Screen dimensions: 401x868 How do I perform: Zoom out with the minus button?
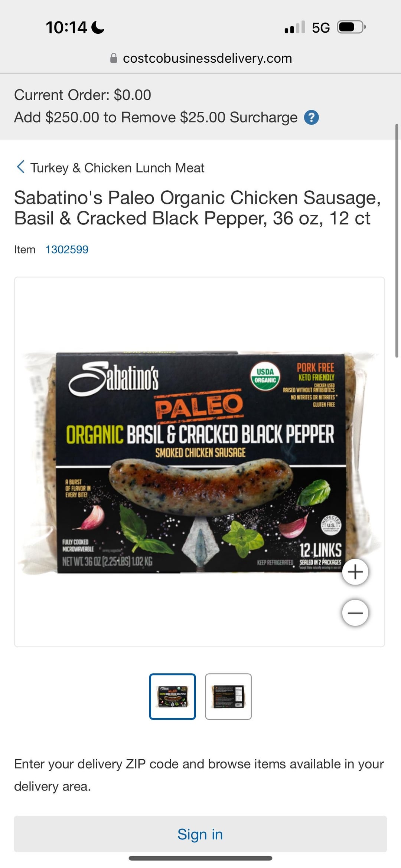[x=355, y=612]
